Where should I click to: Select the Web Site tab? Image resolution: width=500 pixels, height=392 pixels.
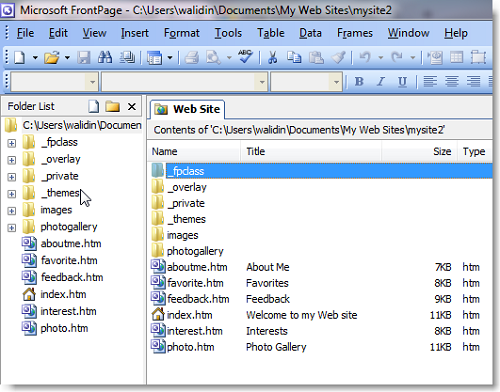coord(187,109)
